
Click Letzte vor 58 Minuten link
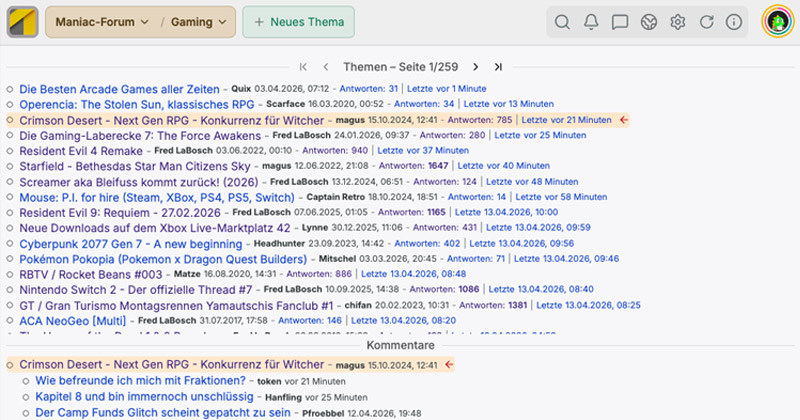pos(561,197)
